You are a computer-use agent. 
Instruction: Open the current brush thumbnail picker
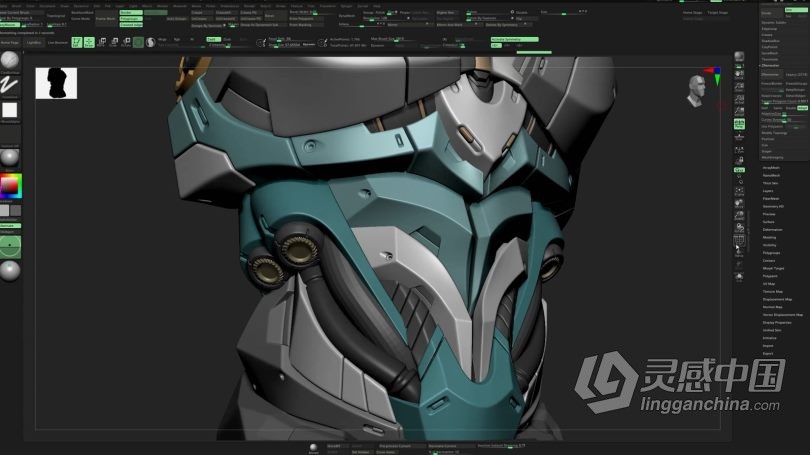(9, 61)
